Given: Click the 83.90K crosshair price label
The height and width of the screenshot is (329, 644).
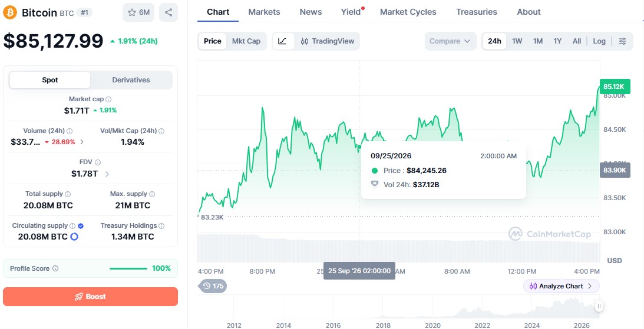Looking at the screenshot, I should [x=615, y=170].
